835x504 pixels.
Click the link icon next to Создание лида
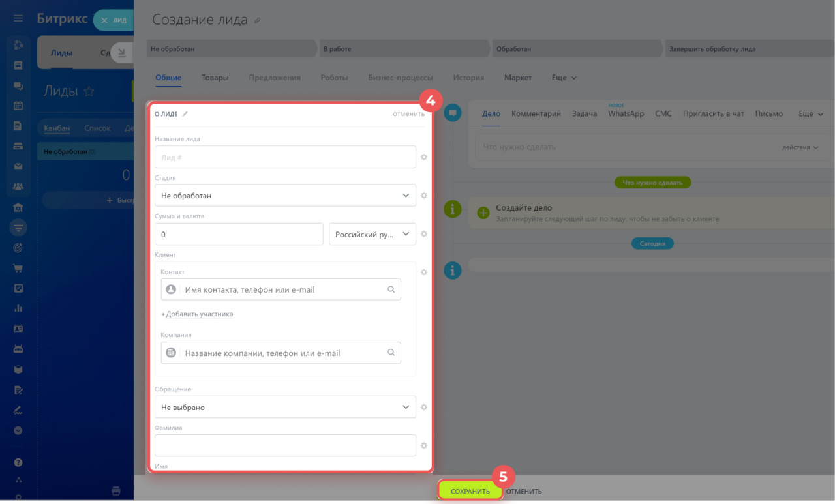coord(257,21)
